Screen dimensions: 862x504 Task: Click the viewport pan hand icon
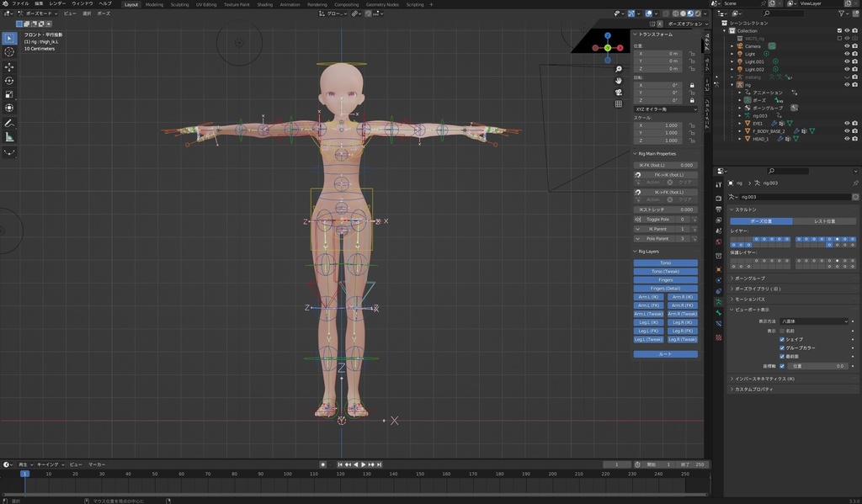pos(619,81)
